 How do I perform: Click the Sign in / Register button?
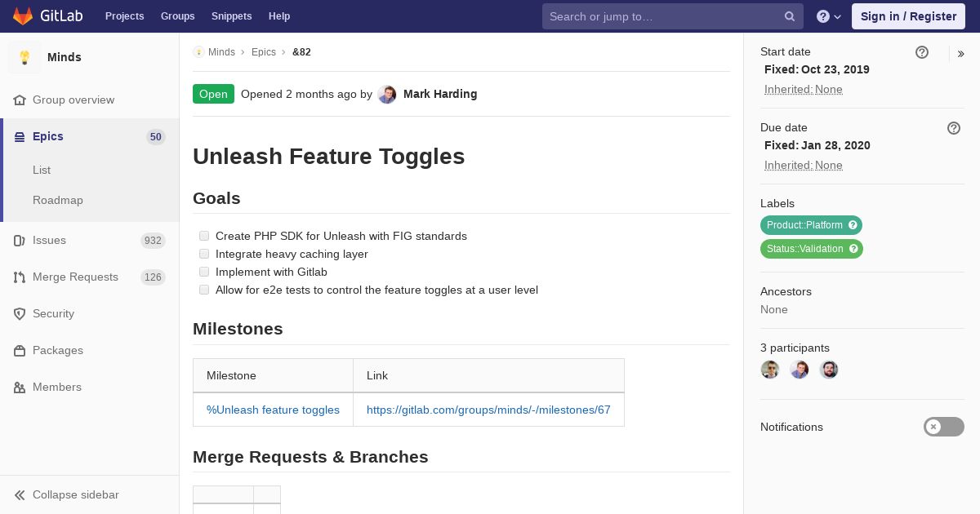click(908, 16)
